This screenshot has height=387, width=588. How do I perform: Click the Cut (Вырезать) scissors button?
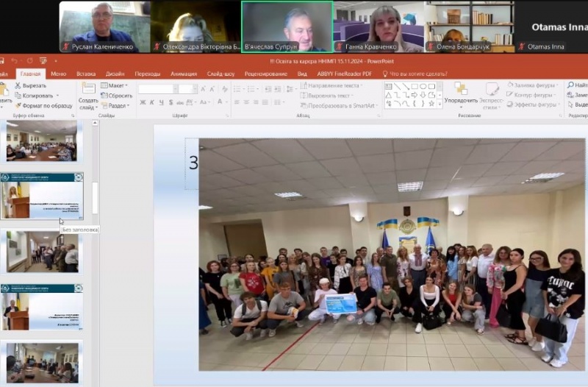point(32,85)
